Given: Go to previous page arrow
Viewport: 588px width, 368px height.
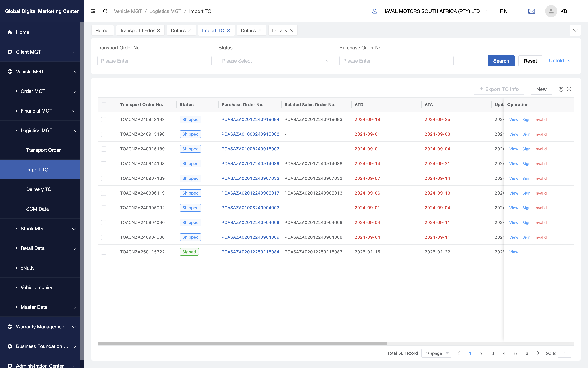Looking at the screenshot, I should (458, 353).
